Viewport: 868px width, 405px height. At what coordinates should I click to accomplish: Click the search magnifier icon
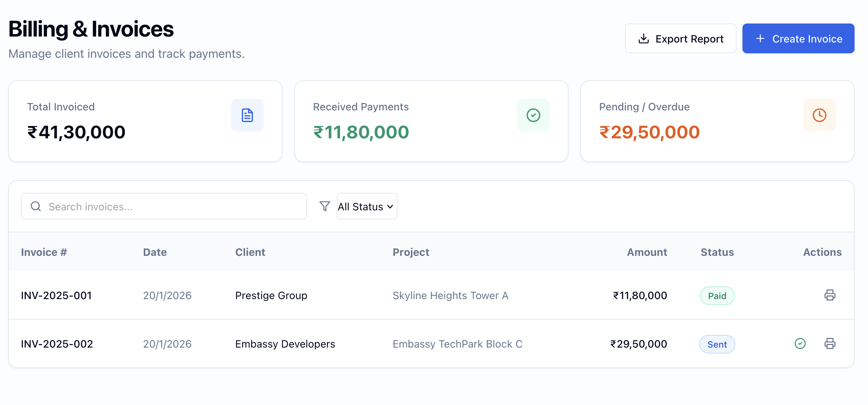pyautogui.click(x=36, y=206)
